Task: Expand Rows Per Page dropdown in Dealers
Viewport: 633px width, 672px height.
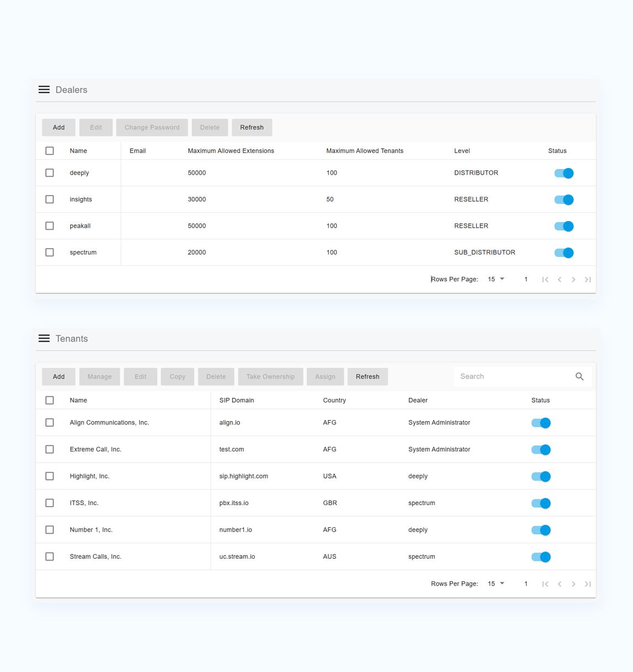Action: pos(496,280)
